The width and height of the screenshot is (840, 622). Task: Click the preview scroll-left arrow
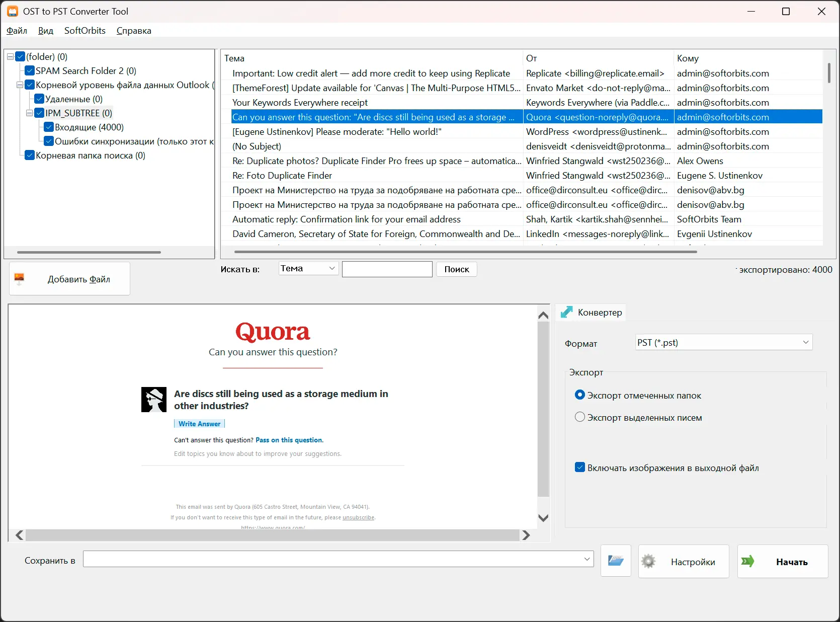19,535
